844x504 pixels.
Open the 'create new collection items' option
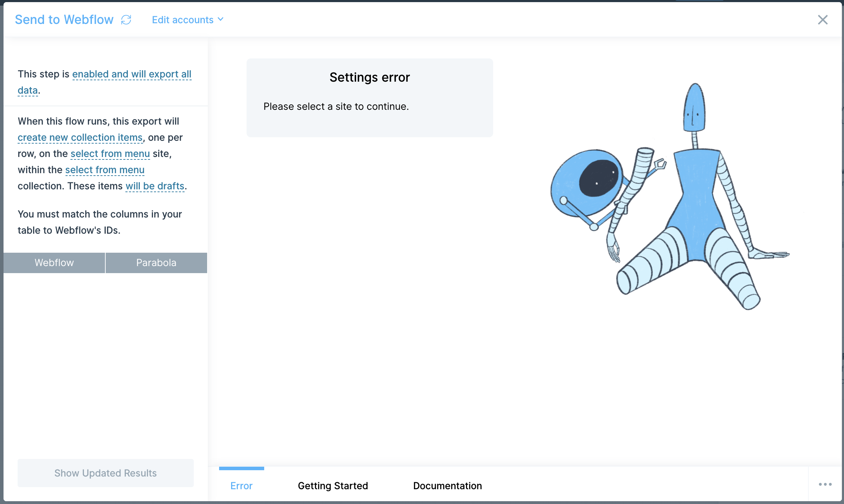point(80,137)
